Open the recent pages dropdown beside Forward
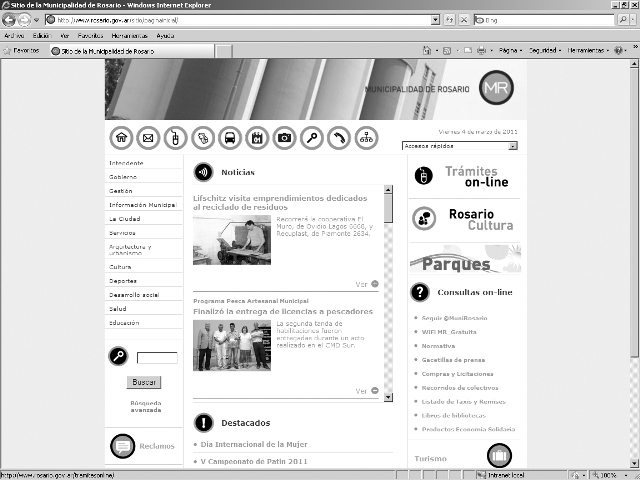The height and width of the screenshot is (480, 640). point(36,20)
